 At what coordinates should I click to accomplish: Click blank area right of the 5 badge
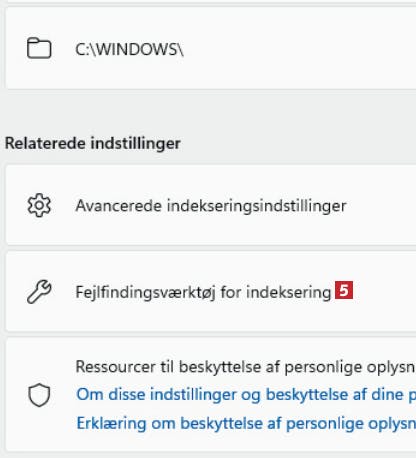click(x=385, y=292)
